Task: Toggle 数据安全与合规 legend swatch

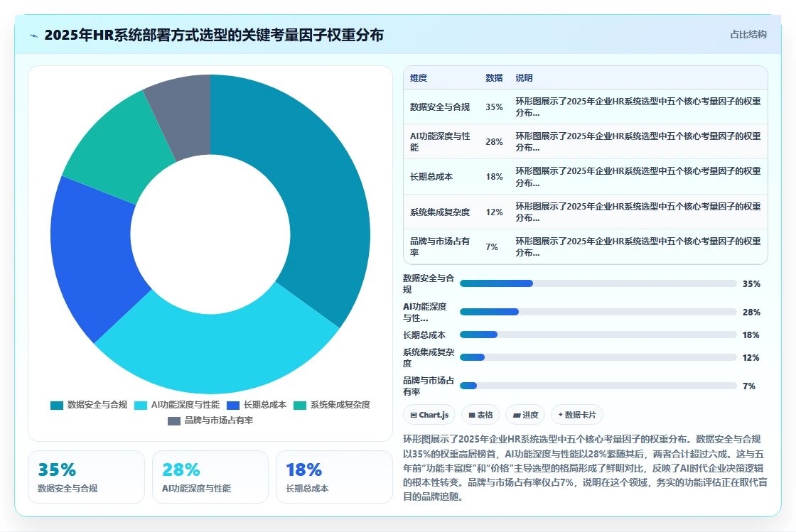Action: (57, 405)
